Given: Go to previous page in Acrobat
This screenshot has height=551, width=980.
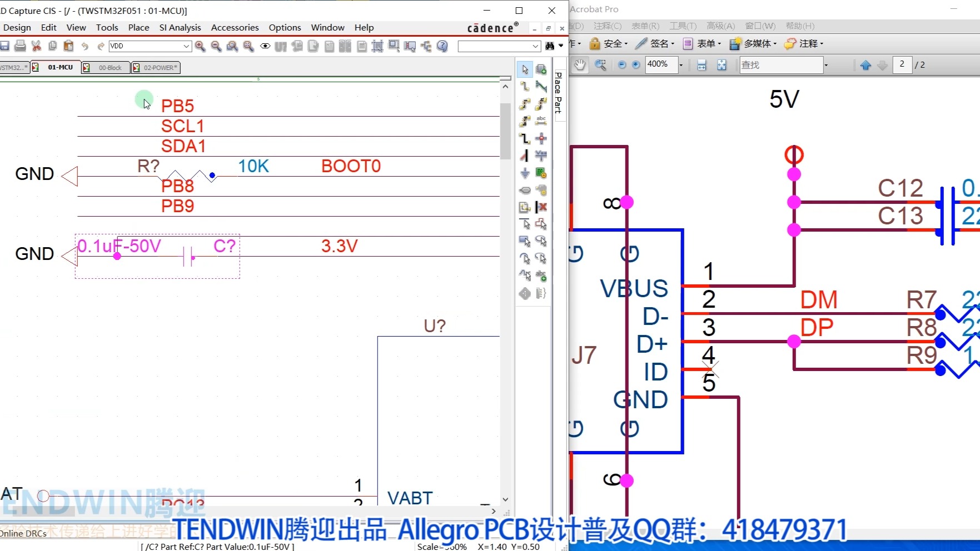Looking at the screenshot, I should click(x=865, y=65).
